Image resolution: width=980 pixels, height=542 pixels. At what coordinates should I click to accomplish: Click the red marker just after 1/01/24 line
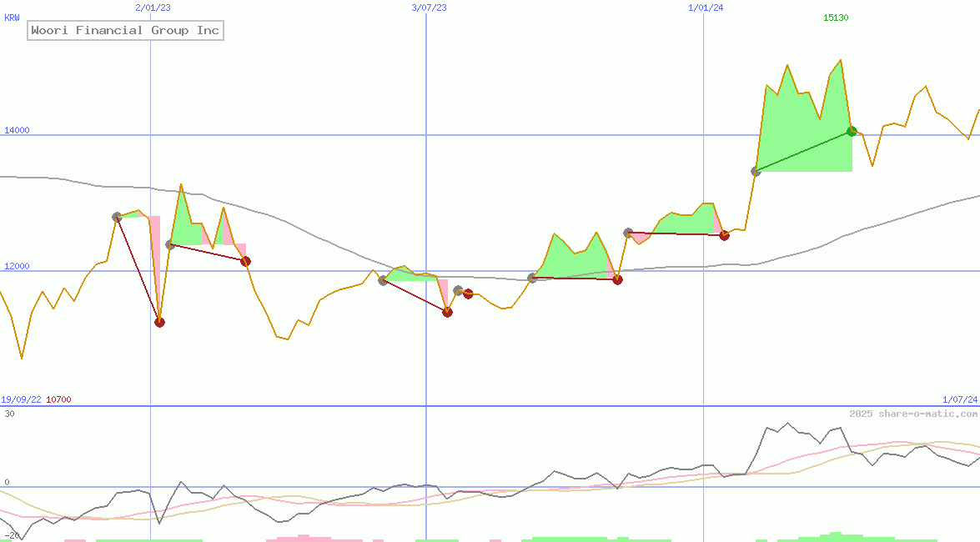pyautogui.click(x=724, y=235)
